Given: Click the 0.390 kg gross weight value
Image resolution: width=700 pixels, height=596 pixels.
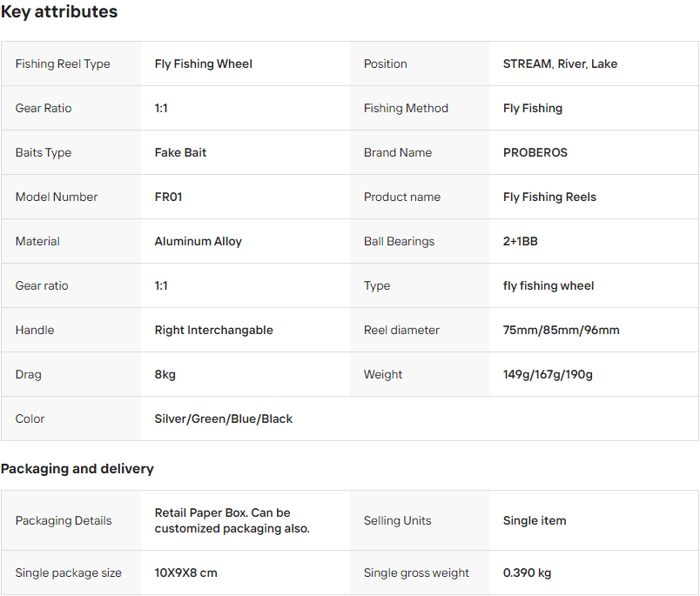Looking at the screenshot, I should [x=527, y=573].
